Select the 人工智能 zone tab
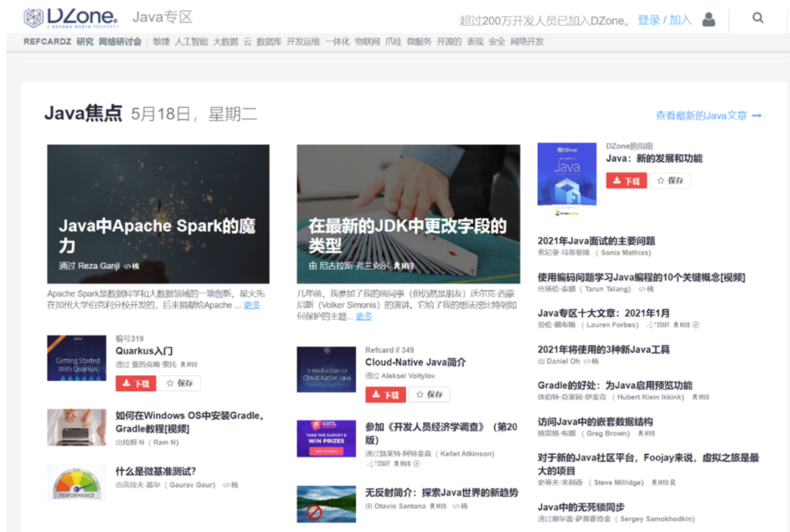The image size is (790, 532). [x=191, y=41]
